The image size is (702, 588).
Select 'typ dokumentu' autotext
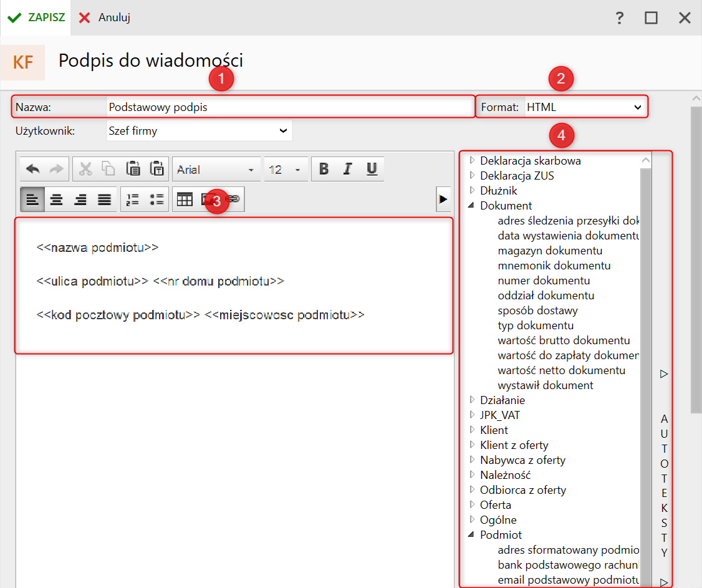click(x=536, y=325)
